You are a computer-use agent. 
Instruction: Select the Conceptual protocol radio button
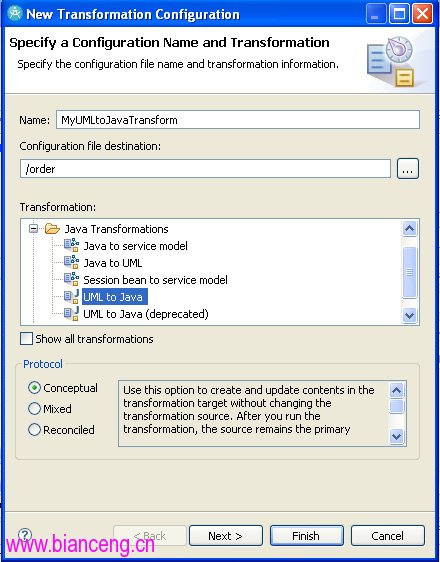point(34,388)
